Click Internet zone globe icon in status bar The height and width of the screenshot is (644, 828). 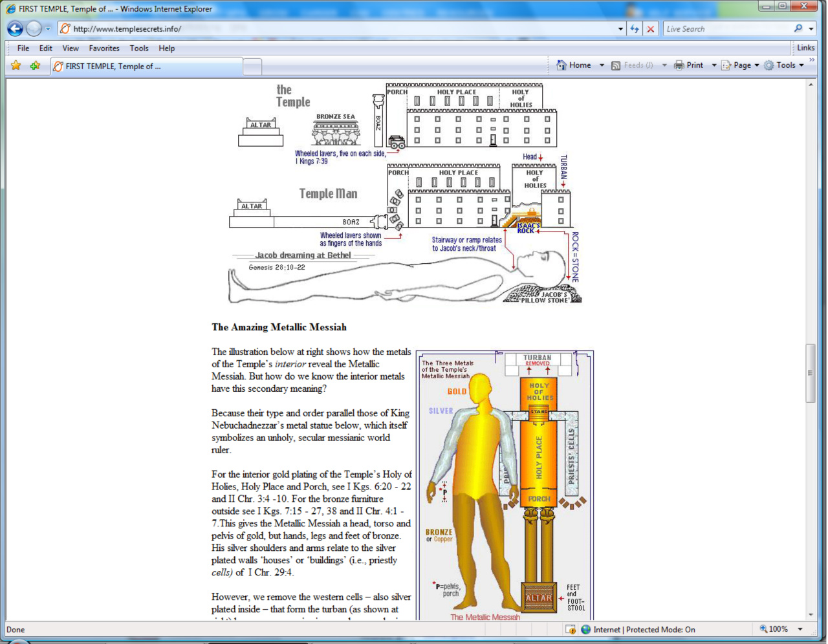pyautogui.click(x=586, y=629)
